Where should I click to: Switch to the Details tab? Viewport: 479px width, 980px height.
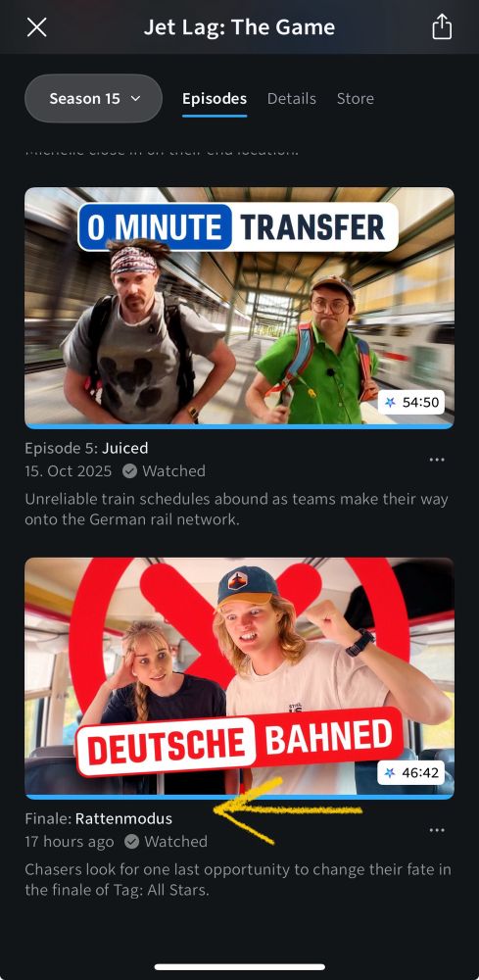292,99
